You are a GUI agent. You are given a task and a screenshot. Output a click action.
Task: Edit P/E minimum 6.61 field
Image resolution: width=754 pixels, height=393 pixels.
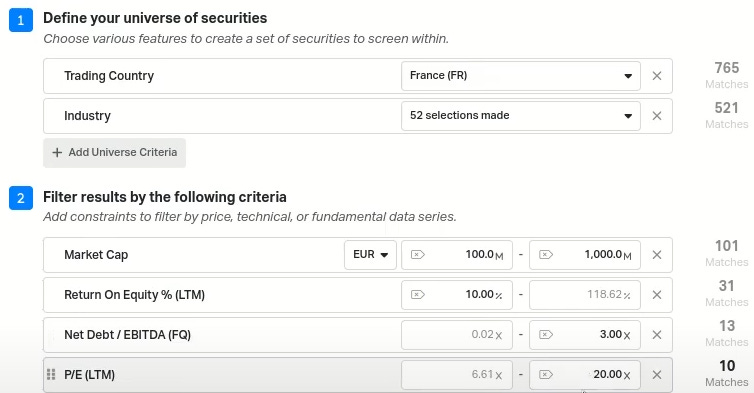pos(457,375)
